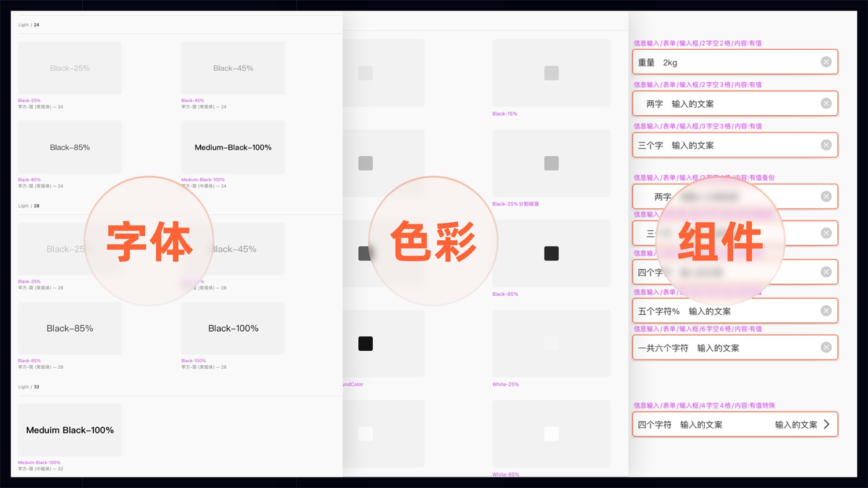
Task: Click the right-aligned 输入的文案 value beside the chevron
Action: (x=796, y=425)
